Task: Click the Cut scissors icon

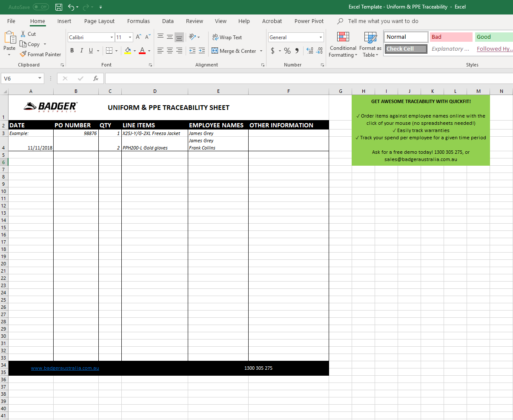Action: pos(23,34)
